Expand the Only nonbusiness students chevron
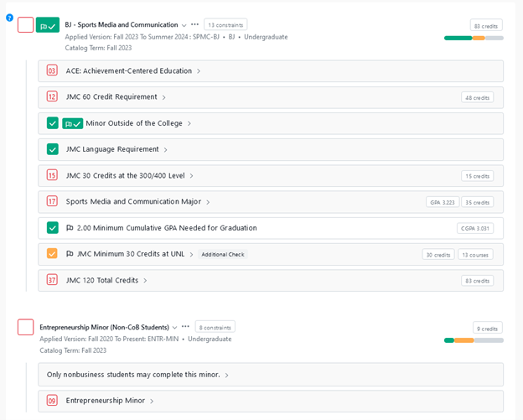Image resolution: width=523 pixels, height=420 pixels. pyautogui.click(x=226, y=376)
